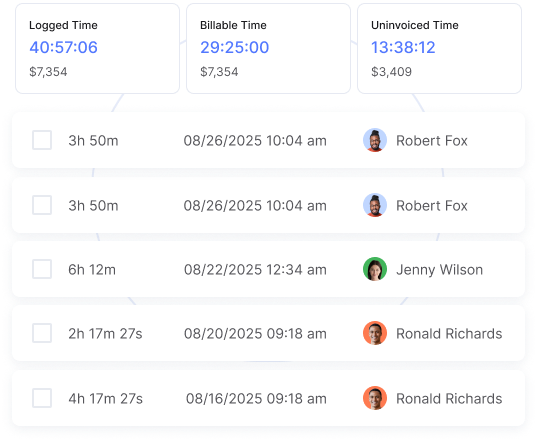Select the Billable Time card
The width and height of the screenshot is (536, 439).
tap(268, 49)
